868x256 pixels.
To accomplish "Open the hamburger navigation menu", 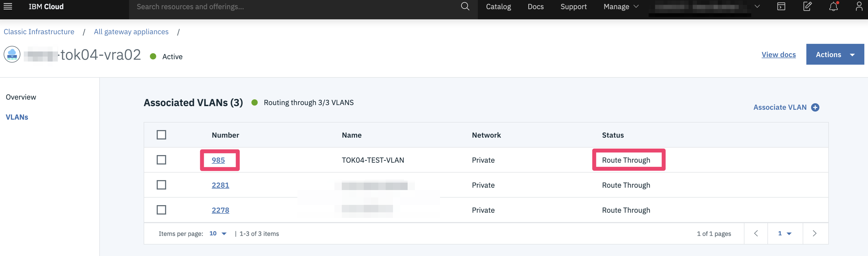I will [8, 7].
